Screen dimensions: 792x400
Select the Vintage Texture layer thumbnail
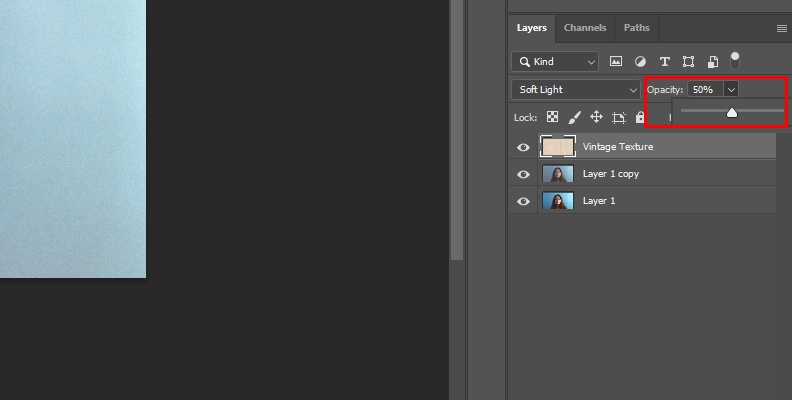[x=558, y=147]
